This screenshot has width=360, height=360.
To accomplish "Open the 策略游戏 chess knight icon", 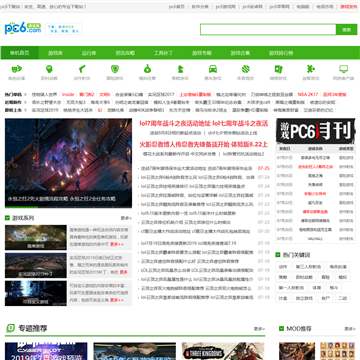I will pyautogui.click(x=180, y=69).
